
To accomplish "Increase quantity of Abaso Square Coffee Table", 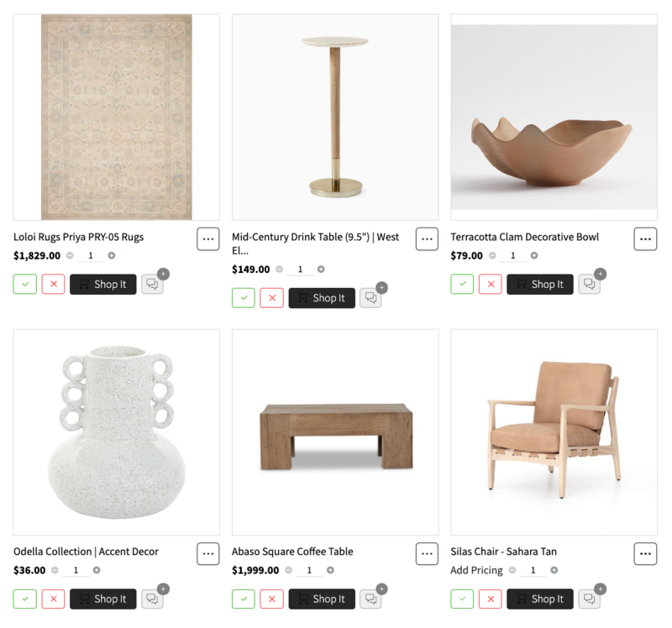I will click(330, 571).
